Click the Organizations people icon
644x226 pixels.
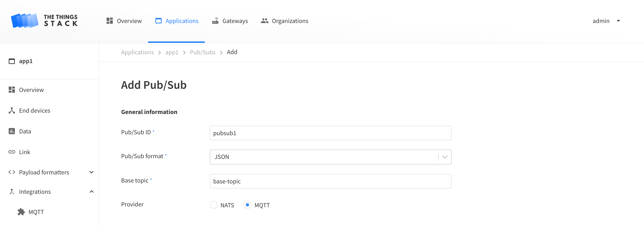point(265,21)
